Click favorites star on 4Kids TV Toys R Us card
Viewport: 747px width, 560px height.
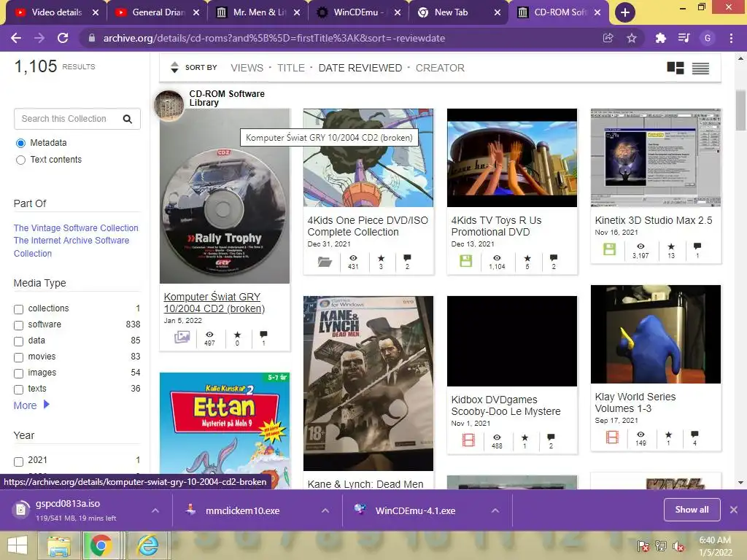point(527,258)
